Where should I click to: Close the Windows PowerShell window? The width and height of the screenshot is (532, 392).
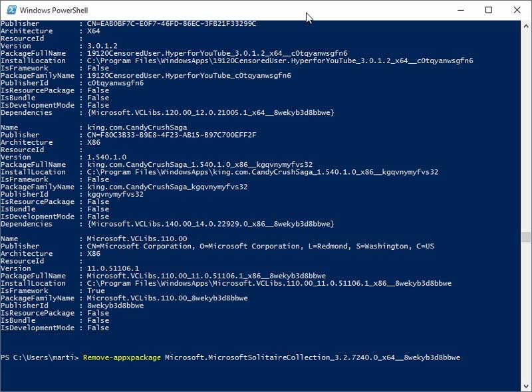point(517,10)
